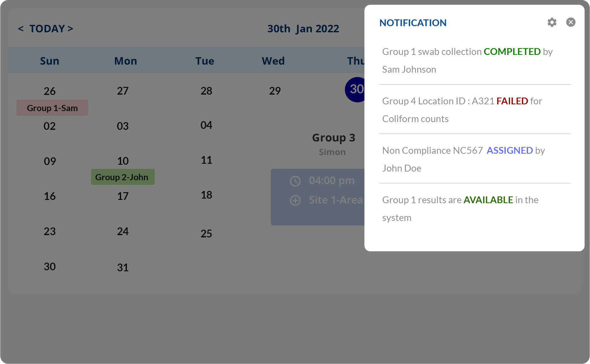Click the clock icon beside 04:00 pm
The image size is (590, 364).
pos(295,181)
